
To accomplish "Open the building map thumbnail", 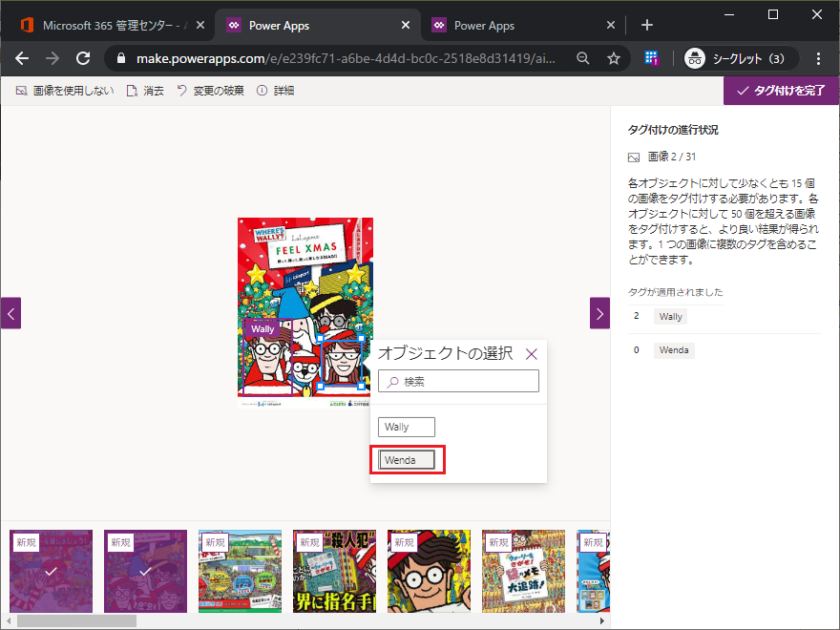I will [x=240, y=571].
